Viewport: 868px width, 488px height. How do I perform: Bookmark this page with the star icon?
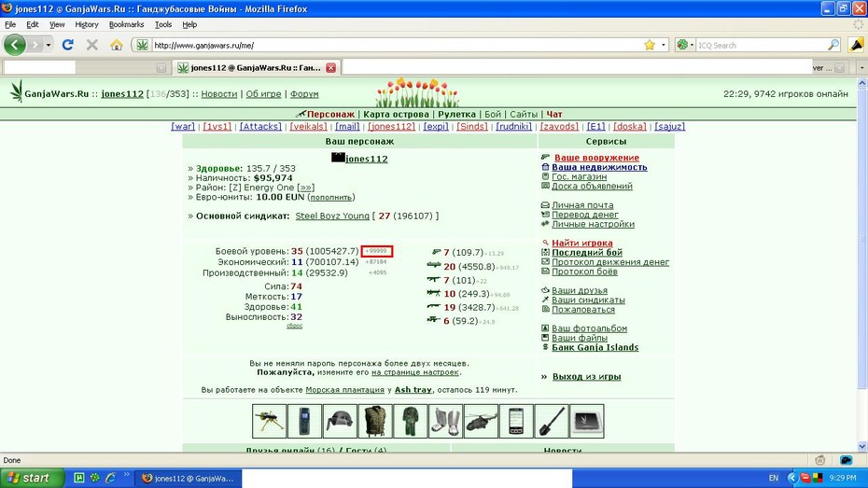click(650, 45)
